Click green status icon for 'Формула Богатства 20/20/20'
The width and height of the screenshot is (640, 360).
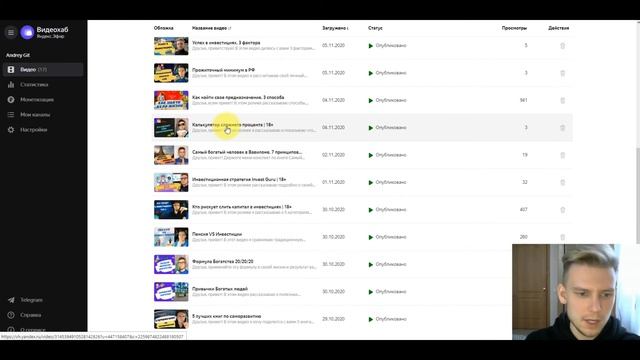371,264
